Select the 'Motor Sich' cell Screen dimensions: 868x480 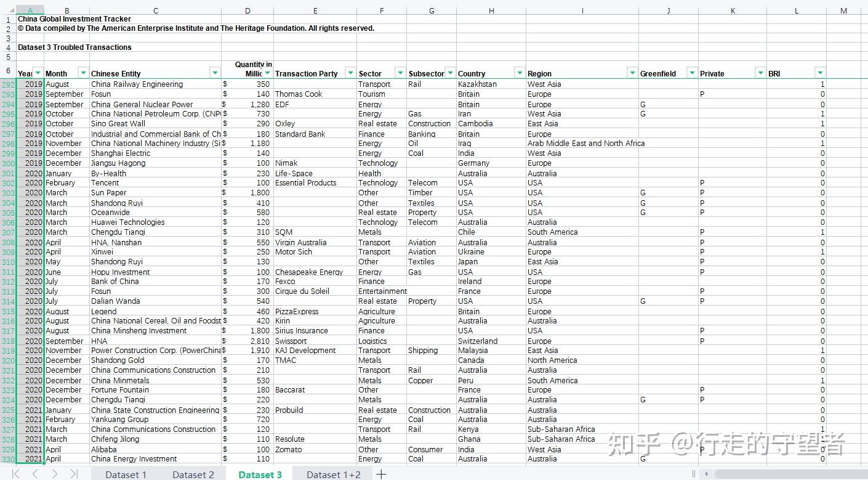tap(315, 252)
